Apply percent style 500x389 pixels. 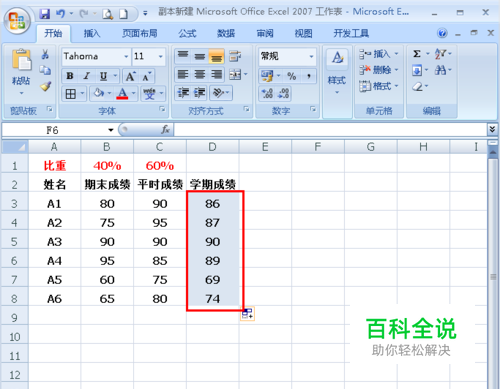(292, 76)
